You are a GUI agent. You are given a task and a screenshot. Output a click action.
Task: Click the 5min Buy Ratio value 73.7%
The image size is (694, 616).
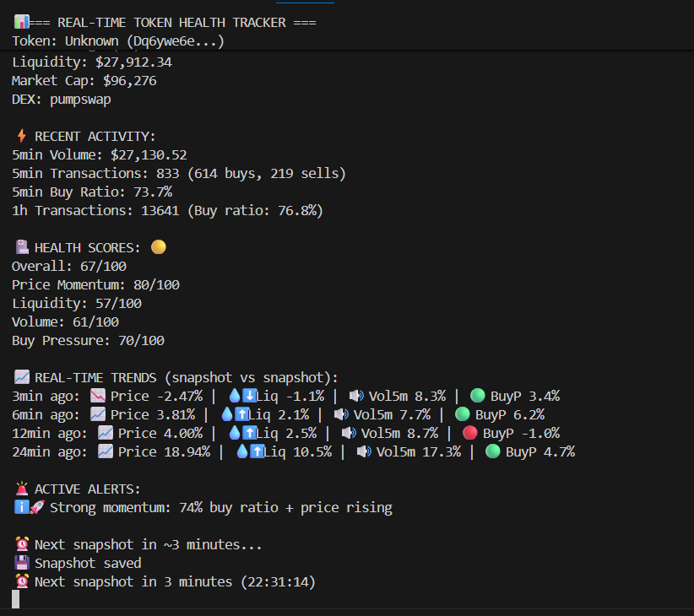(x=153, y=192)
